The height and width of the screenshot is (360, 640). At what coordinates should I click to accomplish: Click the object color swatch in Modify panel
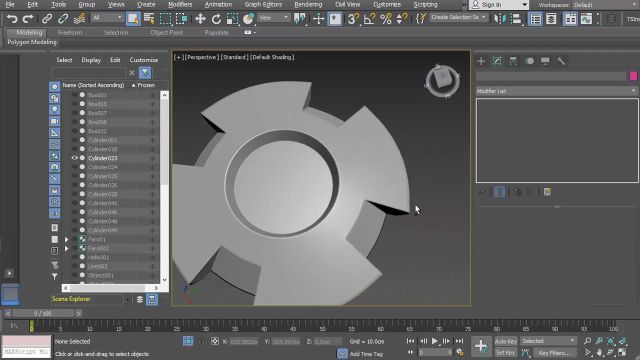[633, 76]
